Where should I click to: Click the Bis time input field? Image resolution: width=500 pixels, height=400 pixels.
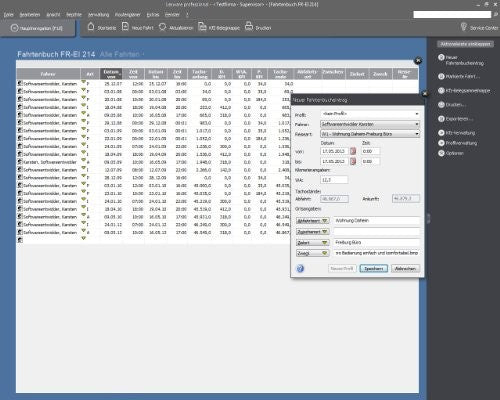(x=370, y=161)
